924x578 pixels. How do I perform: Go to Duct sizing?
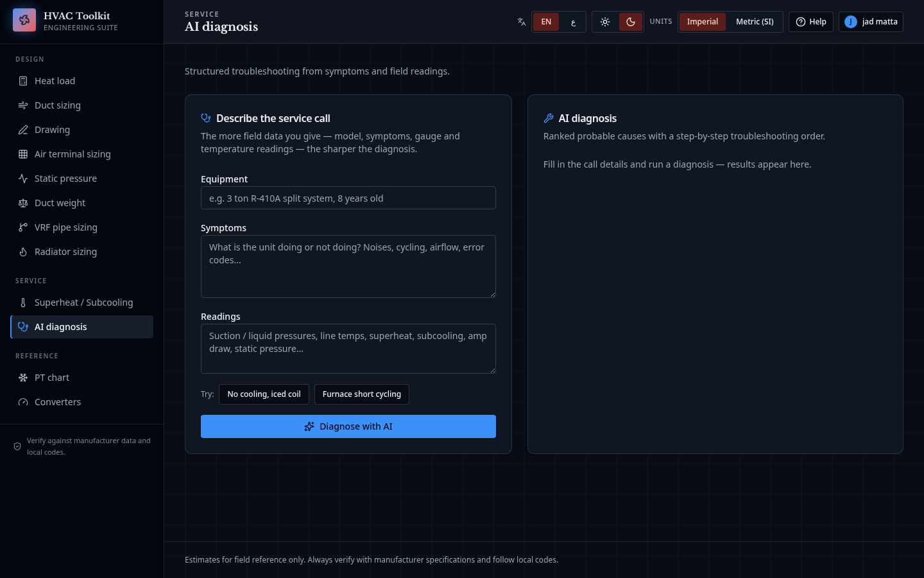click(82, 105)
